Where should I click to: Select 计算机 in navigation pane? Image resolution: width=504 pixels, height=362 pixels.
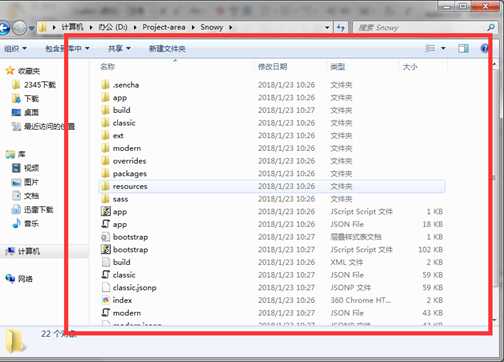pyautogui.click(x=29, y=251)
